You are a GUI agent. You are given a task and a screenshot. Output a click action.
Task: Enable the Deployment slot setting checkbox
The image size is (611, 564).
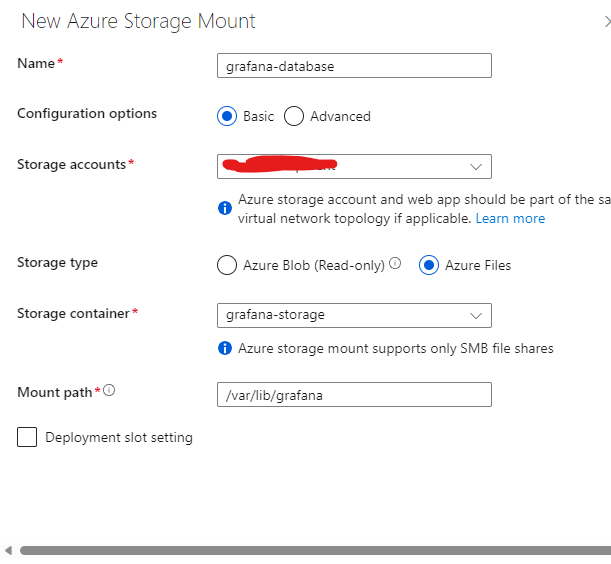click(x=27, y=437)
